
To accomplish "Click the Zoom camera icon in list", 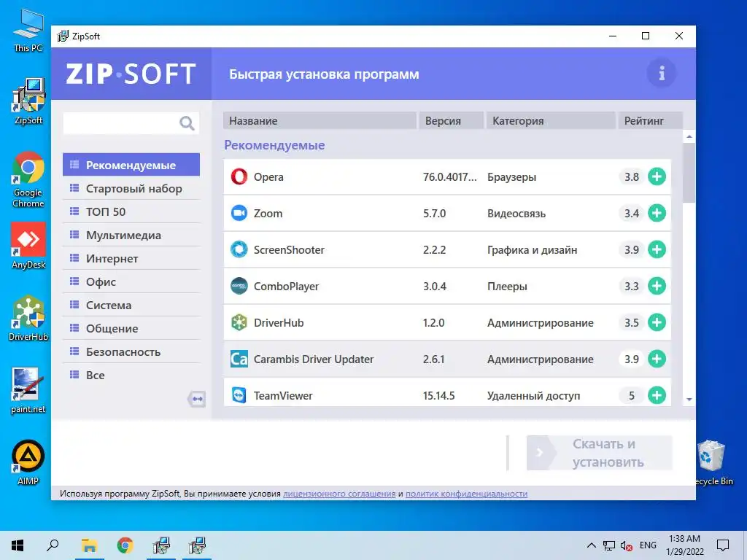I will pos(239,213).
